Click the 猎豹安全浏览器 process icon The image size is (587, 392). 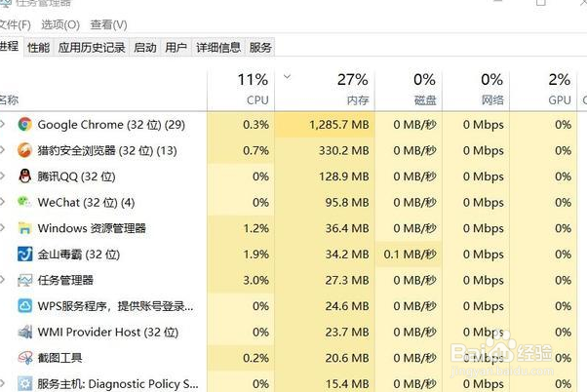tap(24, 150)
